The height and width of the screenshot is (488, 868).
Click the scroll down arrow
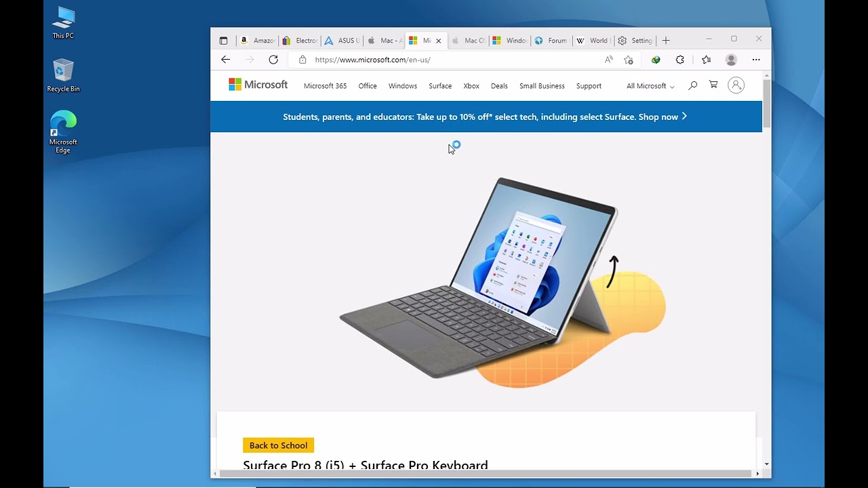(x=767, y=464)
